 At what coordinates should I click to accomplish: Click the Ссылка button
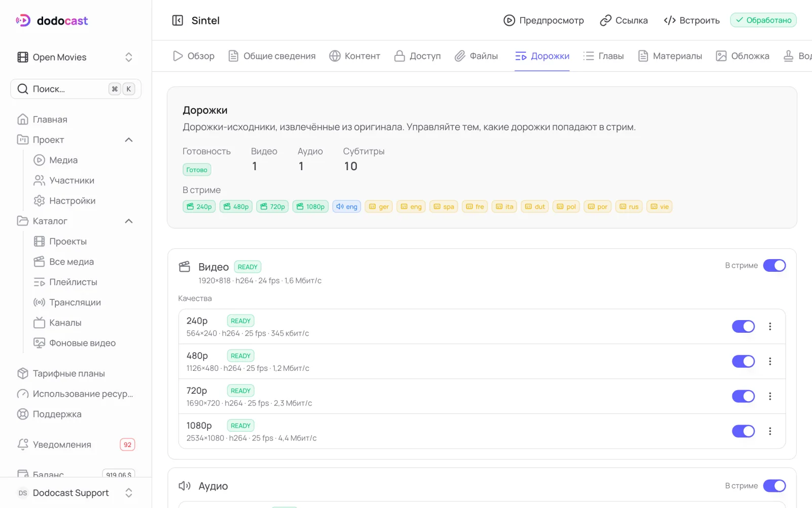pos(624,20)
